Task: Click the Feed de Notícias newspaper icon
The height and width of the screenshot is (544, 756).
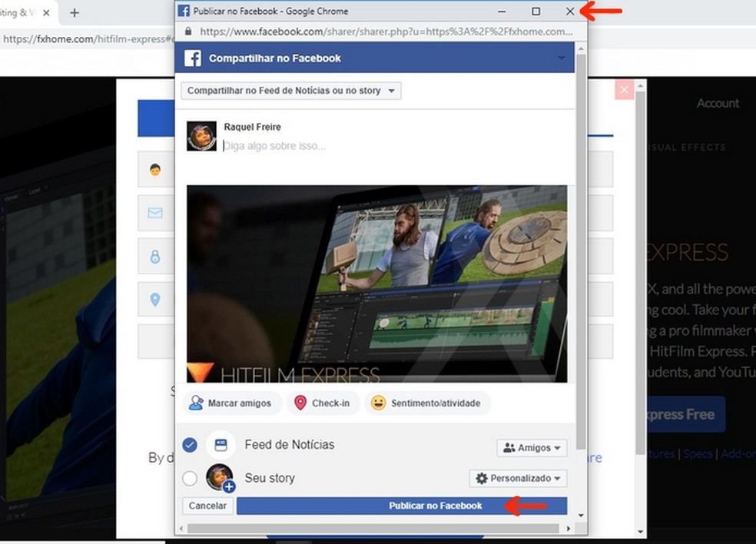Action: coord(220,445)
